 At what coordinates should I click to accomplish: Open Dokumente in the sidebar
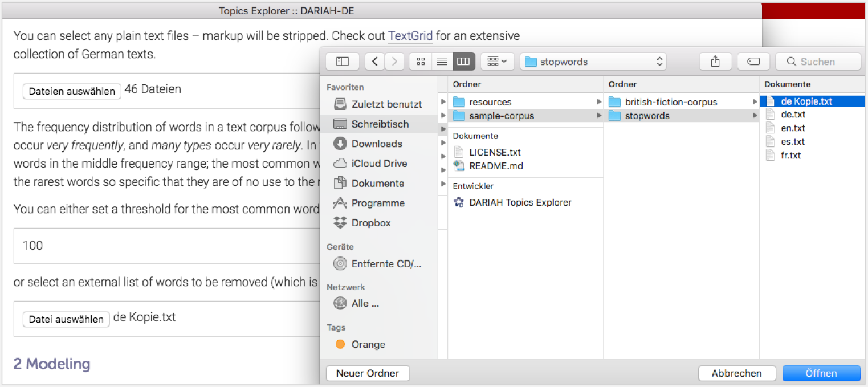(378, 184)
